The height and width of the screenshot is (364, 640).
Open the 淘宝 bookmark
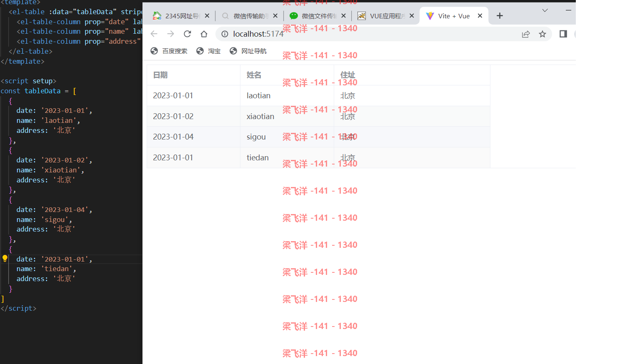(208, 51)
